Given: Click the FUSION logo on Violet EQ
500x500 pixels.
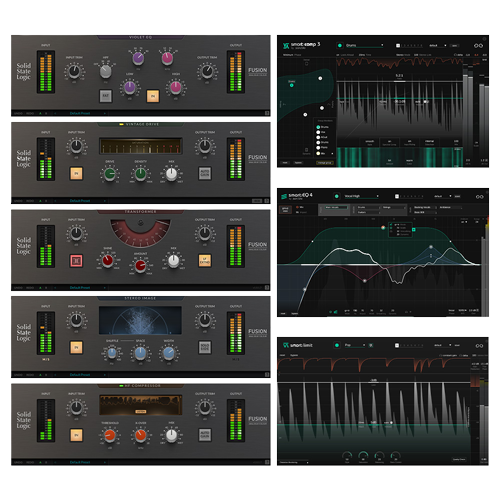Looking at the screenshot, I should tap(257, 70).
